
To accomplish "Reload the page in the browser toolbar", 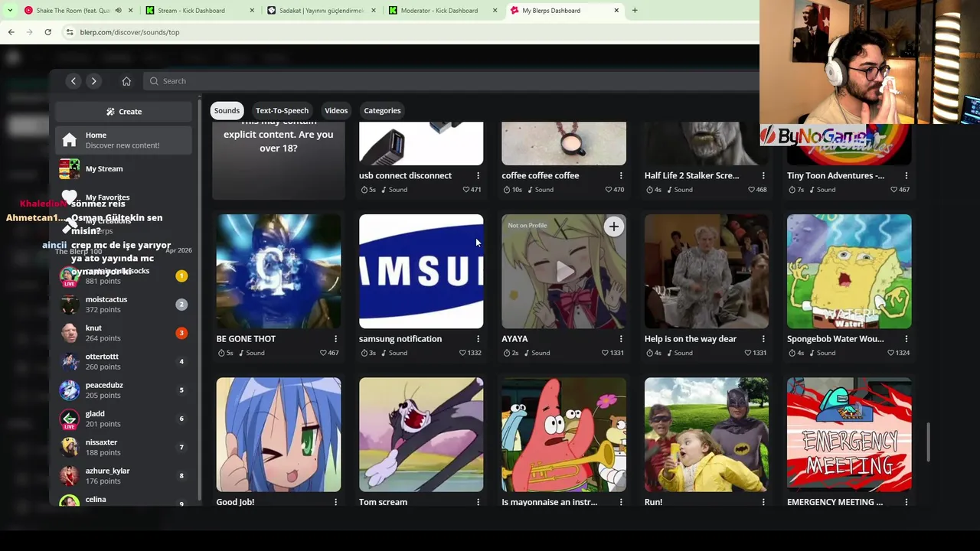I will click(47, 32).
